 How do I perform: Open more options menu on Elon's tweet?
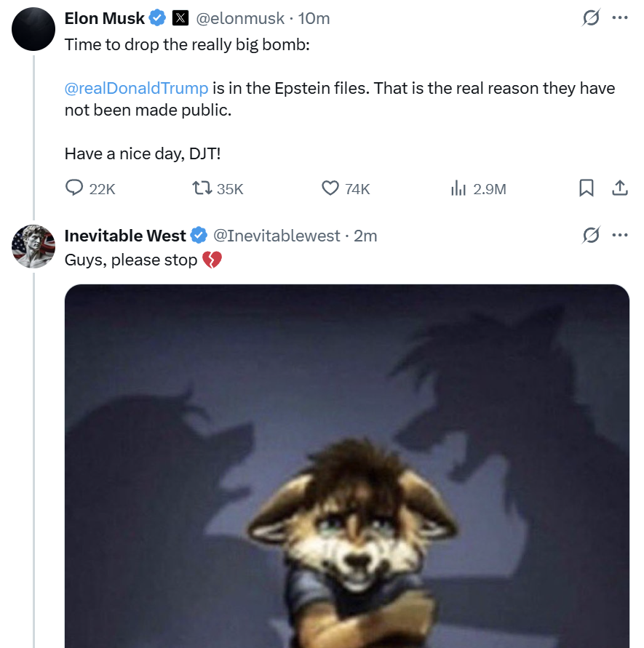coord(619,17)
